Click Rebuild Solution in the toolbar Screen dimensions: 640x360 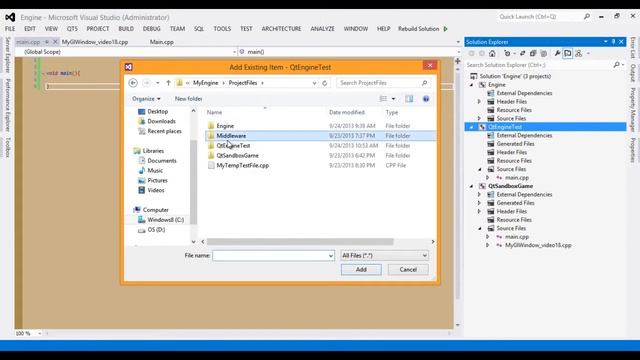click(x=418, y=29)
